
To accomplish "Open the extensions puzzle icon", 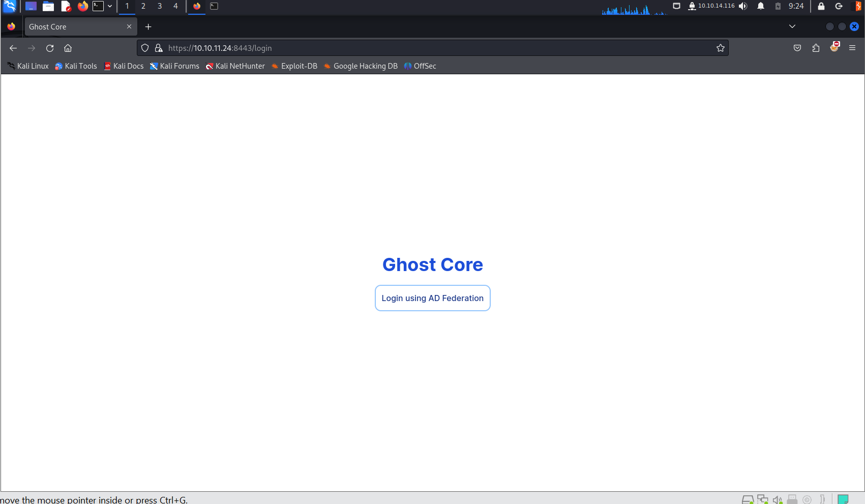I will click(x=816, y=48).
